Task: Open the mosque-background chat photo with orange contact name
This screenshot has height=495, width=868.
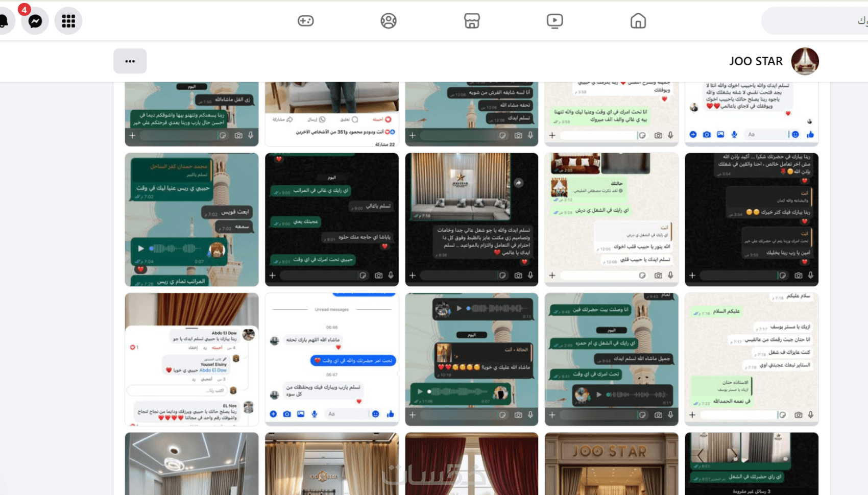Action: (x=192, y=219)
